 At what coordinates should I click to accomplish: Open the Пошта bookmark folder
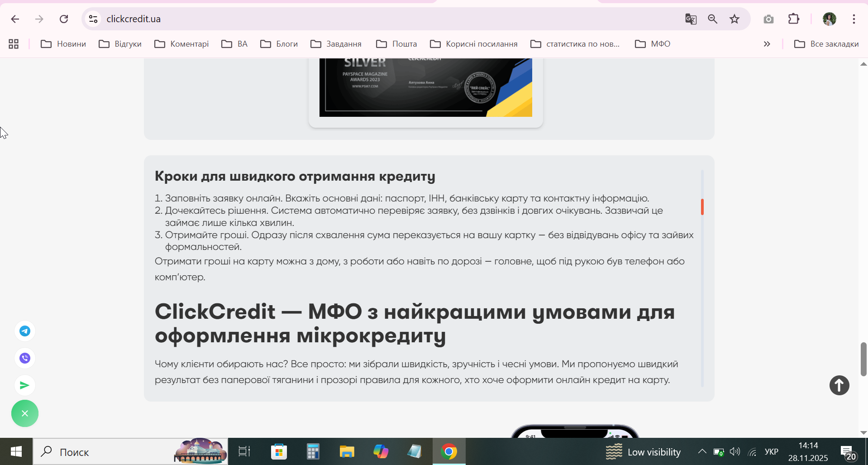click(397, 44)
